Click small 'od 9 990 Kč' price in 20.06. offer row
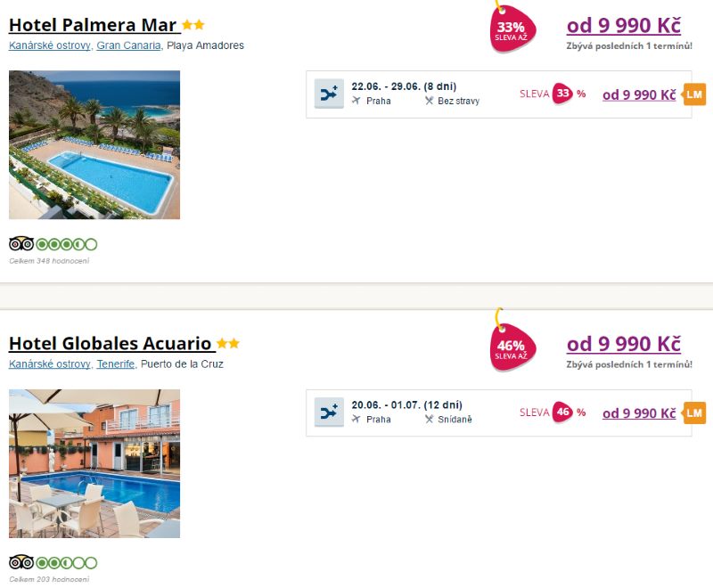This screenshot has width=713, height=588. click(x=639, y=413)
